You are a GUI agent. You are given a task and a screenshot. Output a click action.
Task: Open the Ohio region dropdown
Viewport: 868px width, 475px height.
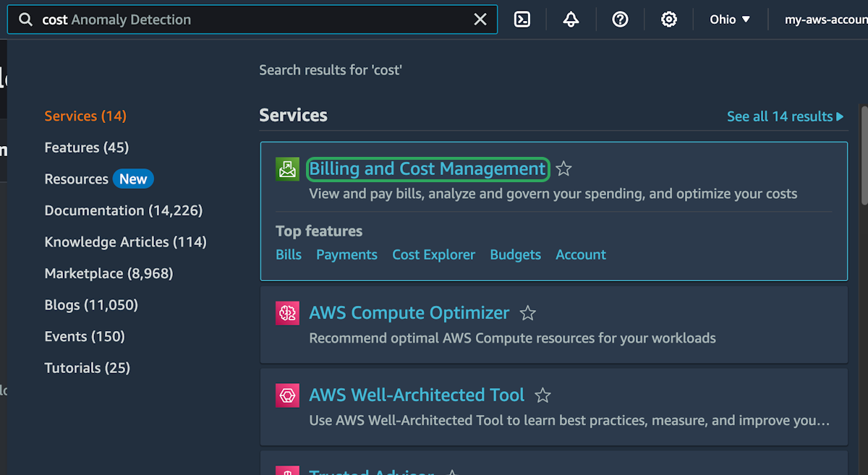[730, 20]
